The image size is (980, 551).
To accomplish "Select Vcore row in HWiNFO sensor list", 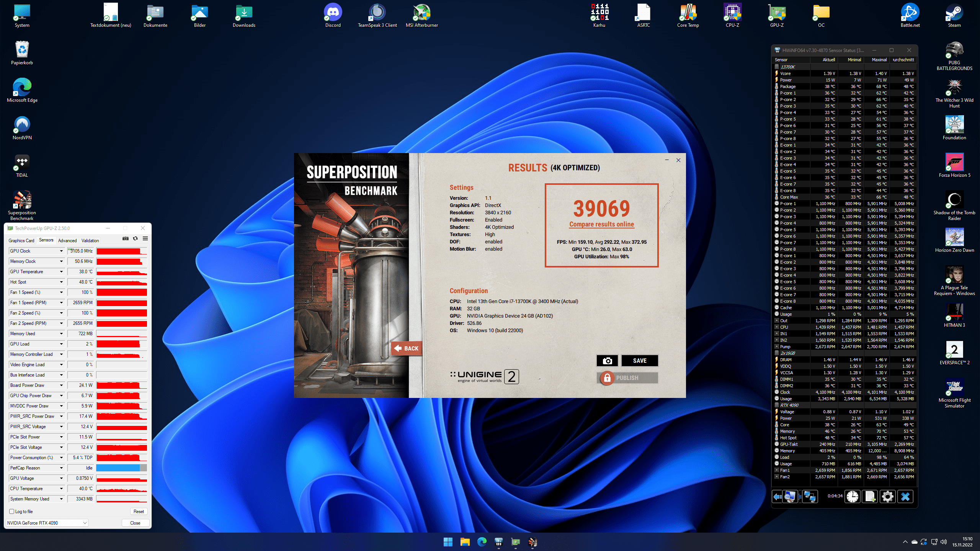I will [844, 73].
